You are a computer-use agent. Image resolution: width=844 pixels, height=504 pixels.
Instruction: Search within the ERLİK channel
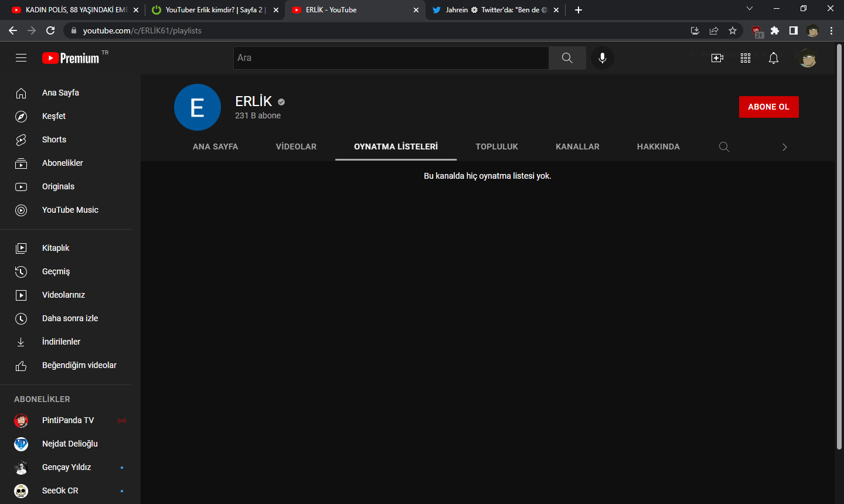pyautogui.click(x=724, y=147)
